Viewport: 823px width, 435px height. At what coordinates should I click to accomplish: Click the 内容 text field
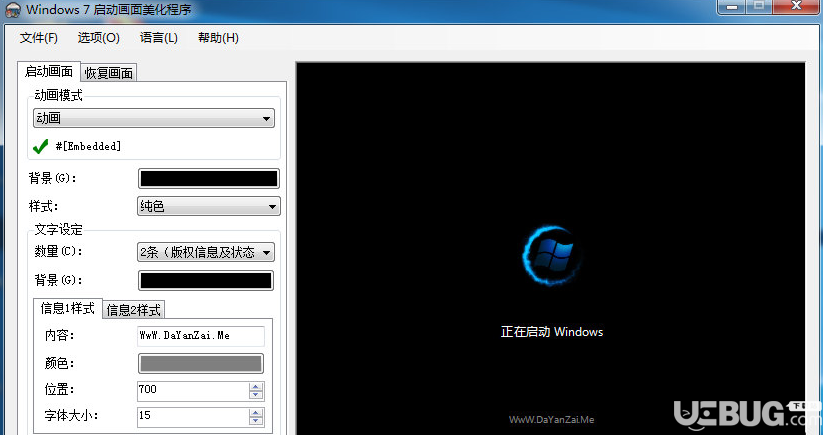(201, 336)
